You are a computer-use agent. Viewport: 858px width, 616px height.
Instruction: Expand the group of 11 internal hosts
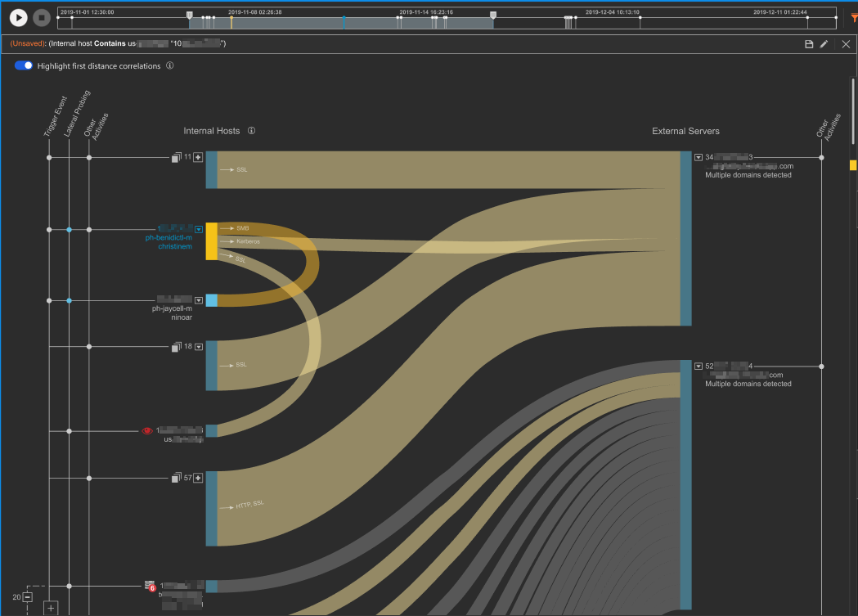pos(198,157)
